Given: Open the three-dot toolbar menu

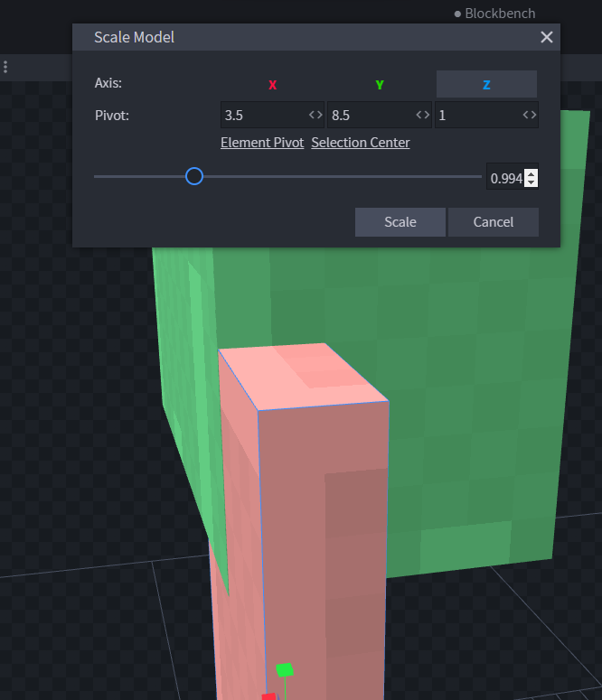Looking at the screenshot, I should coord(5,67).
